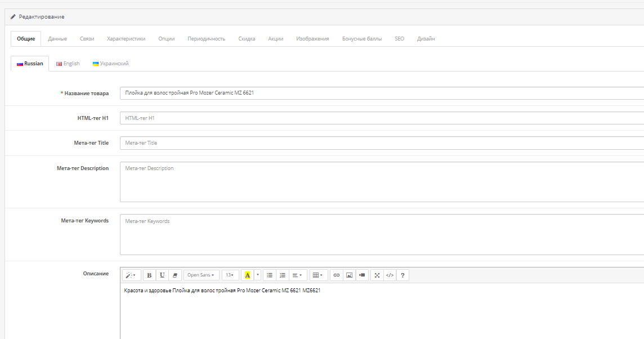This screenshot has width=644, height=339.
Task: Click the insert picture icon
Action: point(349,275)
